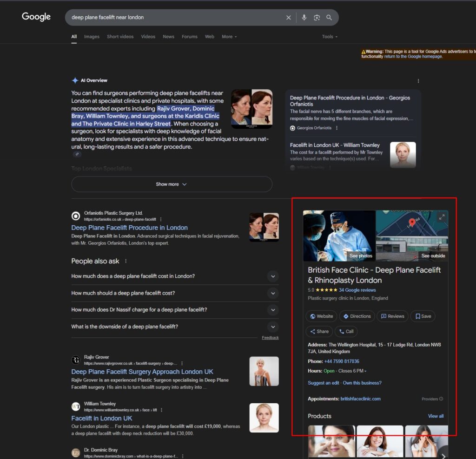Switch to the Forums tab
The width and height of the screenshot is (476, 459).
[x=190, y=37]
